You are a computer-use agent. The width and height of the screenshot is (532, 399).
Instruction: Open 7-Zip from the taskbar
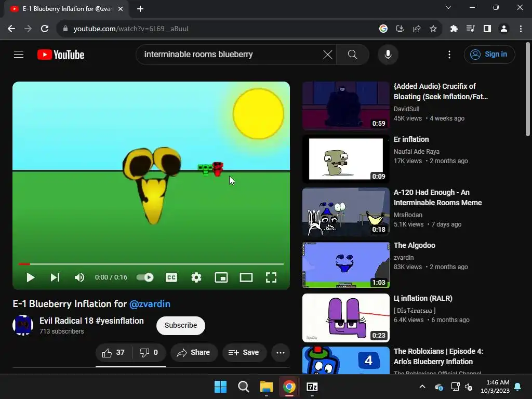312,387
